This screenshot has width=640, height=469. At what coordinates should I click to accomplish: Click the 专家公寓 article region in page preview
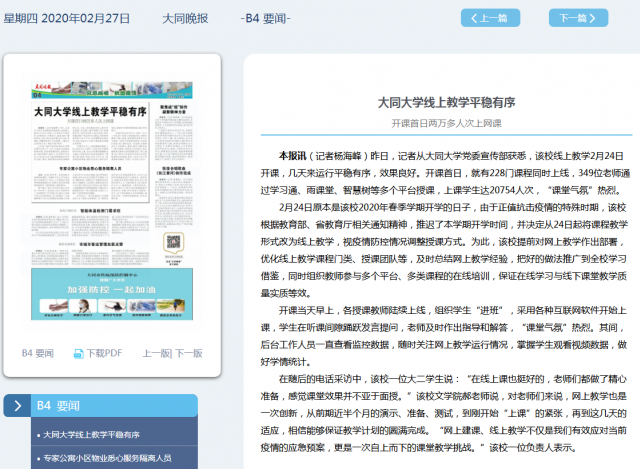(x=90, y=182)
